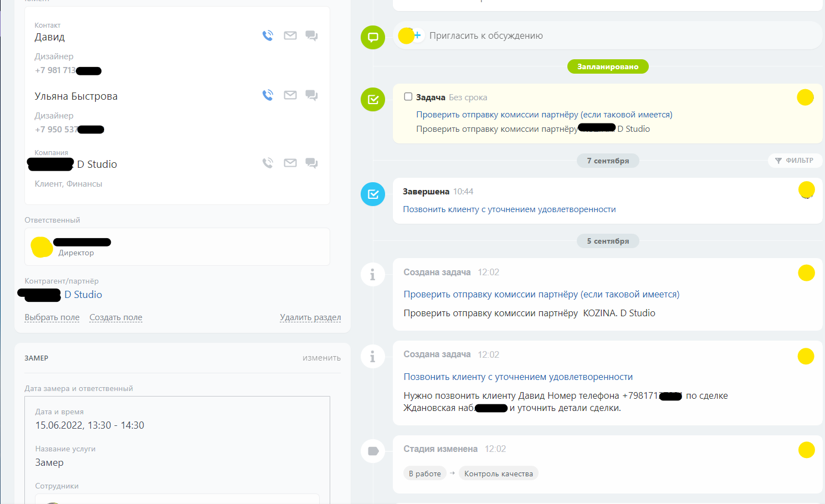Open D Studio partner link under Контрагент/партнёр
The image size is (825, 504).
(83, 295)
